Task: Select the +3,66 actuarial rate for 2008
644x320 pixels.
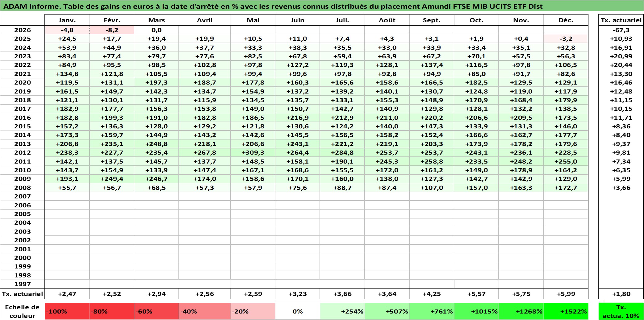Action: 621,188
